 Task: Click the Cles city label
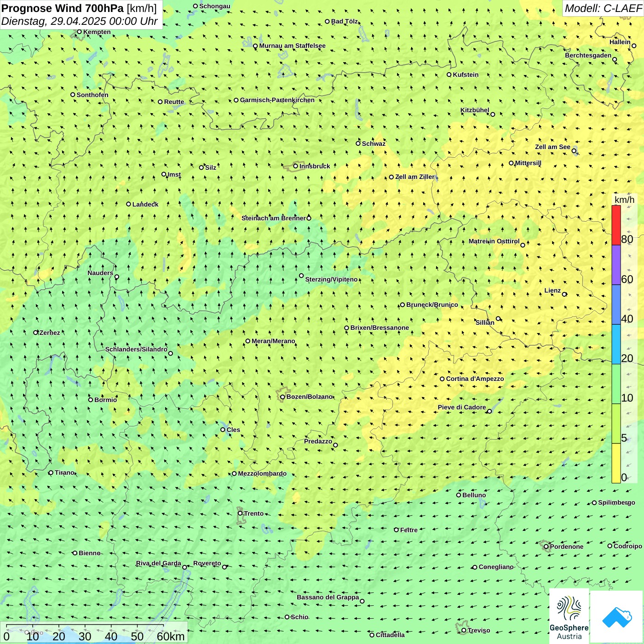click(x=233, y=430)
